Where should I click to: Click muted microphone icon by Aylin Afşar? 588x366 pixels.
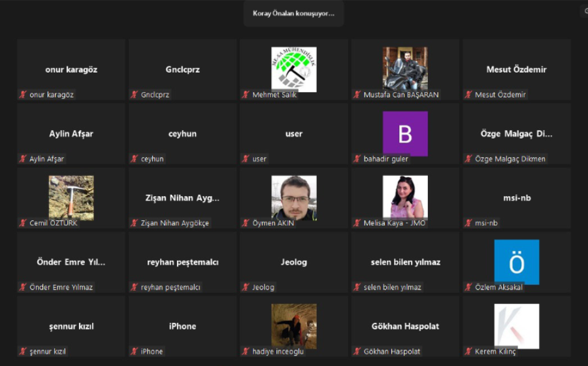pos(24,159)
